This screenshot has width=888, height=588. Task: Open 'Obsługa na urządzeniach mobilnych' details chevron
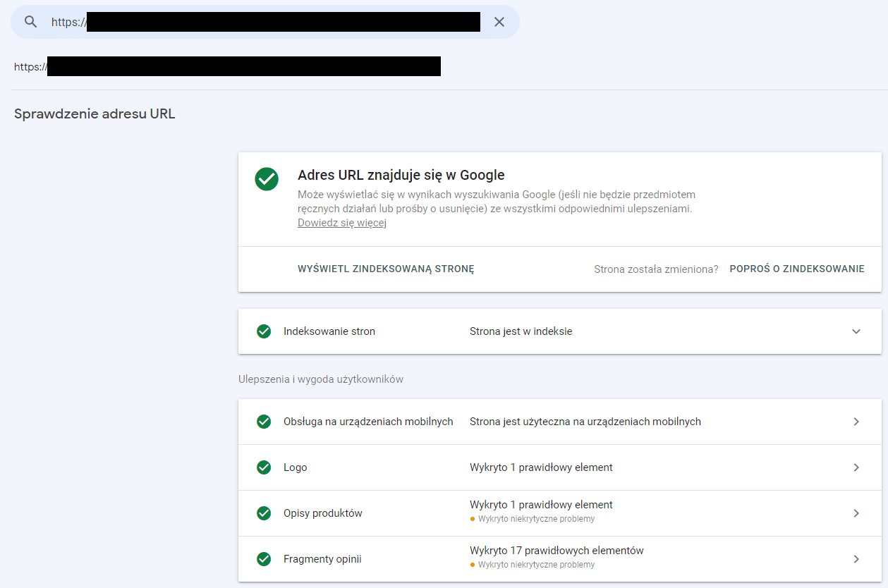click(x=856, y=422)
